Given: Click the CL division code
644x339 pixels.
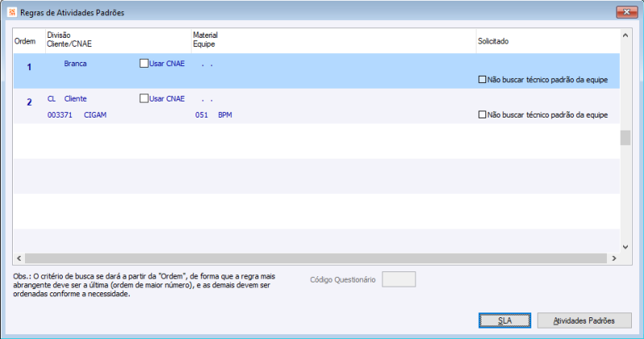Looking at the screenshot, I should click(x=52, y=98).
